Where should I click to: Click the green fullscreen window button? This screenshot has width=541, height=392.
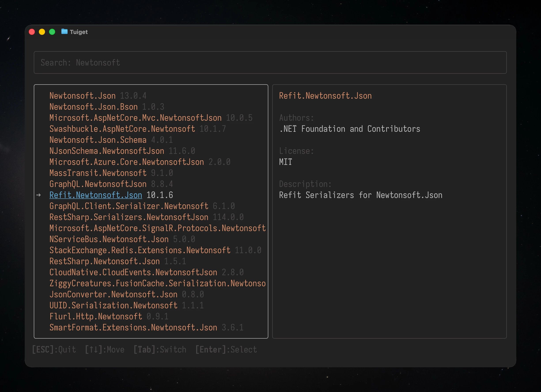click(52, 32)
